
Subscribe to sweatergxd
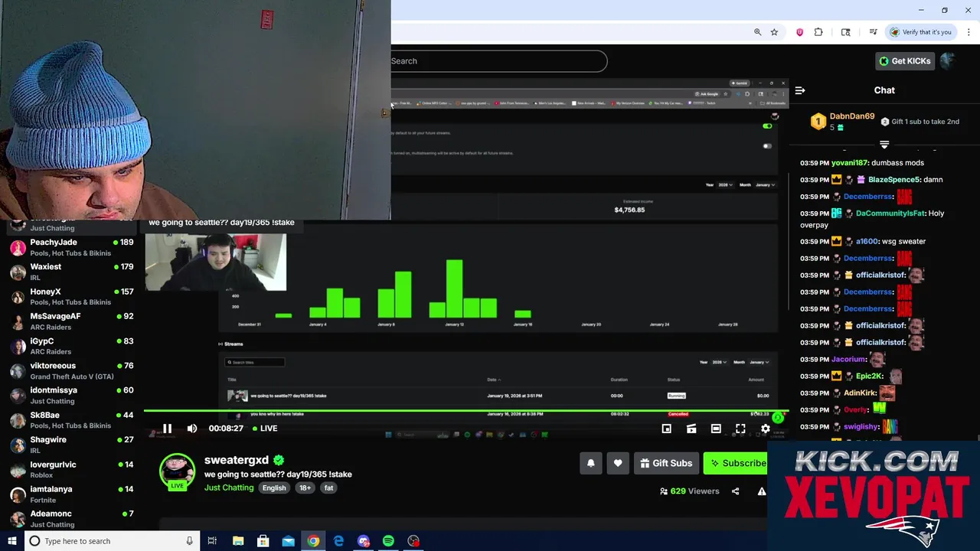coord(736,463)
